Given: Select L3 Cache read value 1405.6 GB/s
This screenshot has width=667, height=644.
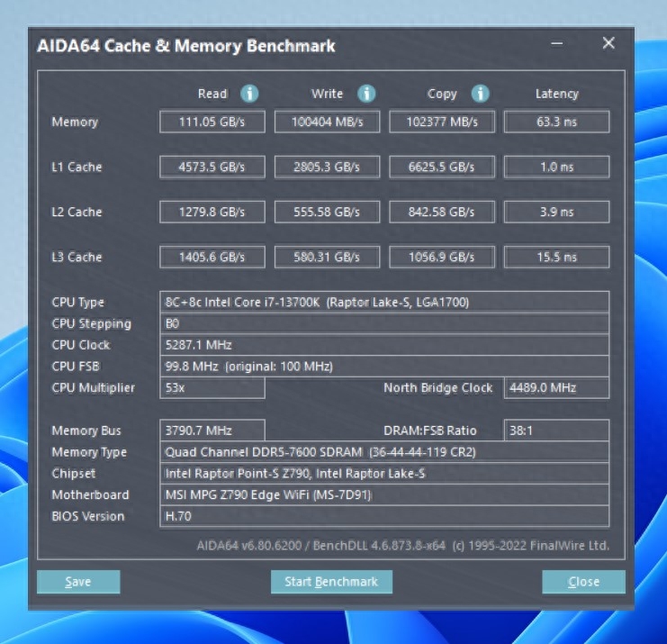Looking at the screenshot, I should (212, 257).
